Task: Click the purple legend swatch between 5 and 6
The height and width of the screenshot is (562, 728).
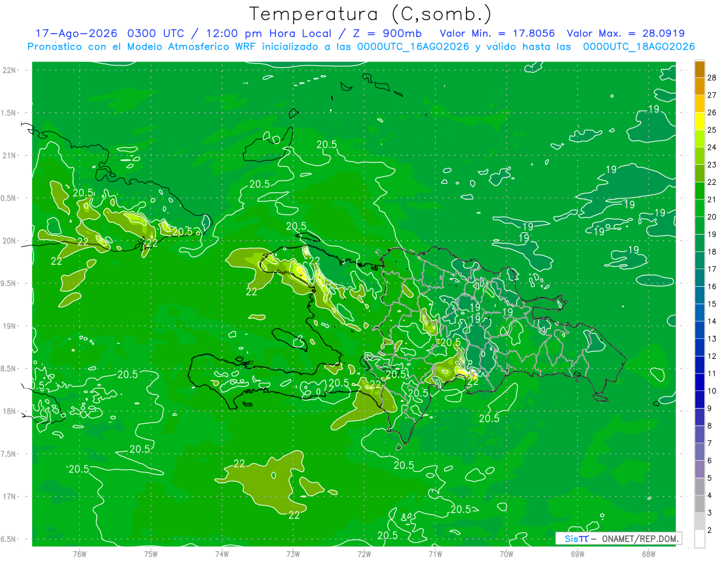Action: click(699, 469)
